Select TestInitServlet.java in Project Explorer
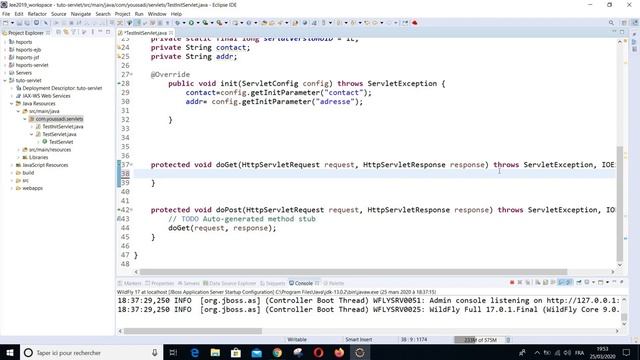 tap(62, 127)
